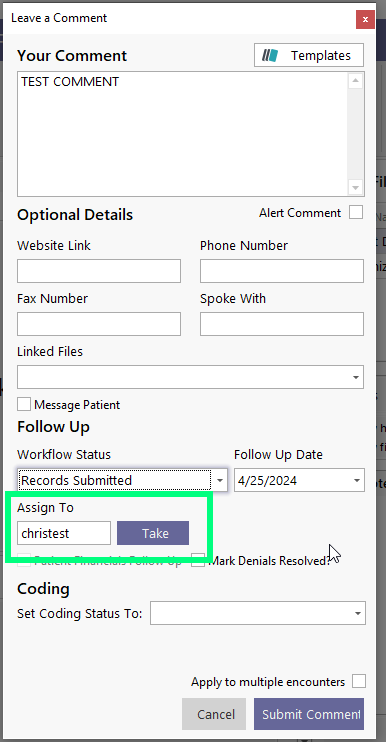Expand the Linked Files dropdown
This screenshot has height=742, width=386.
(356, 377)
